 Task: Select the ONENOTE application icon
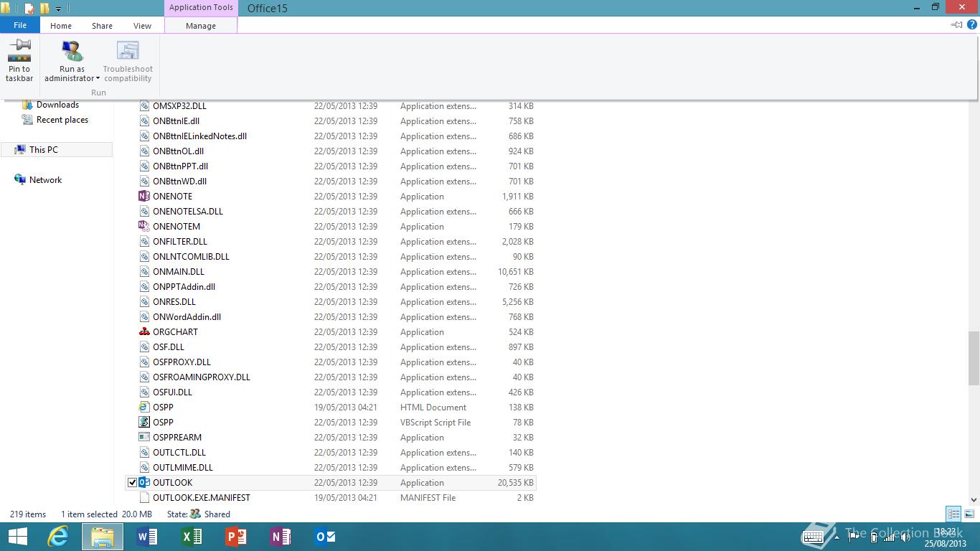[143, 196]
